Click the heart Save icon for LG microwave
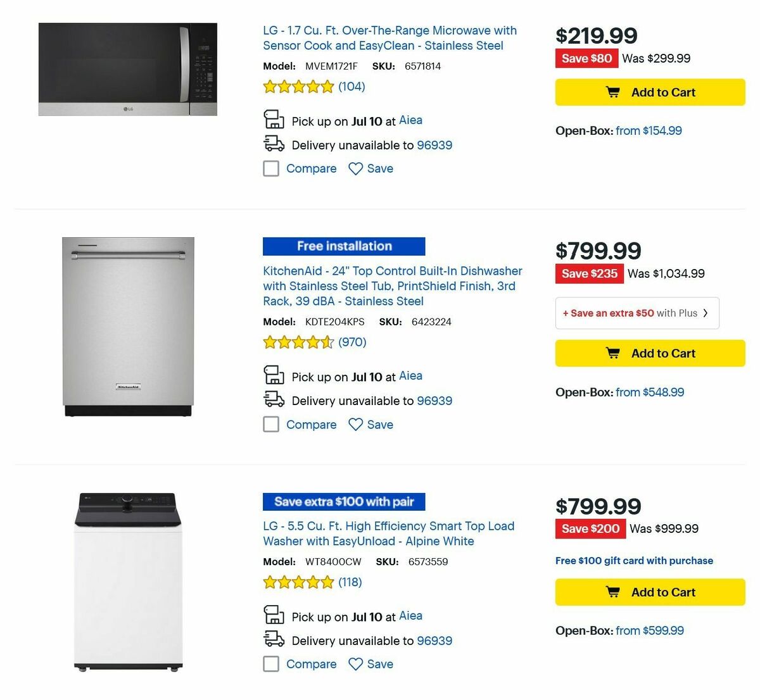The image size is (760, 700). [x=356, y=168]
